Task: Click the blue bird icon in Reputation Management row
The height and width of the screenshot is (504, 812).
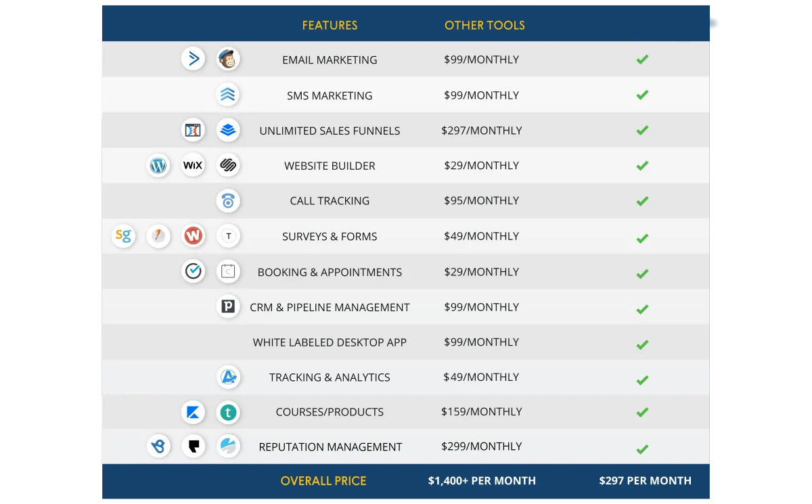Action: coord(158,446)
